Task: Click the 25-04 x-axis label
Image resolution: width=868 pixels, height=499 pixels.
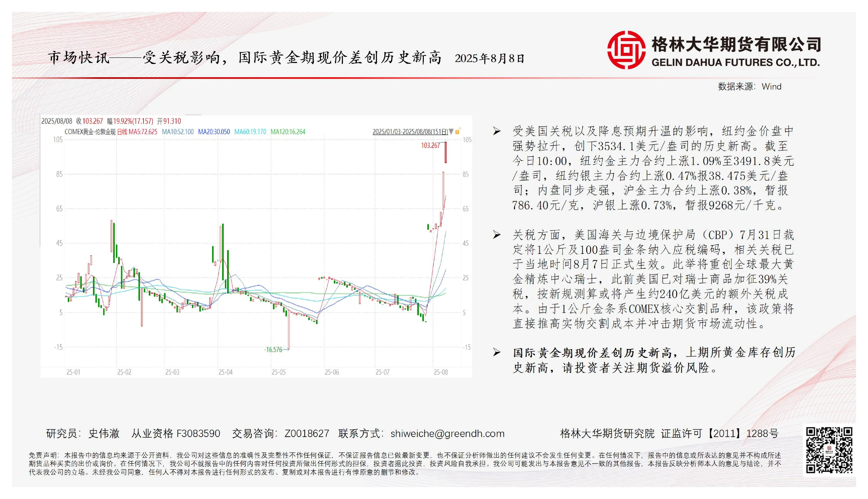Action: pyautogui.click(x=226, y=372)
